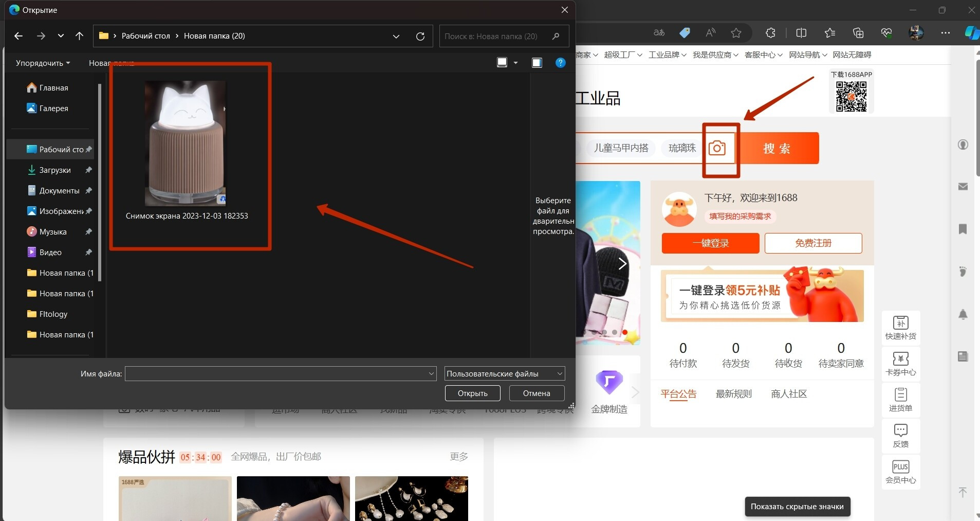Viewport: 980px width, 521px height.
Task: Open view options dropdown arrow
Action: point(515,63)
